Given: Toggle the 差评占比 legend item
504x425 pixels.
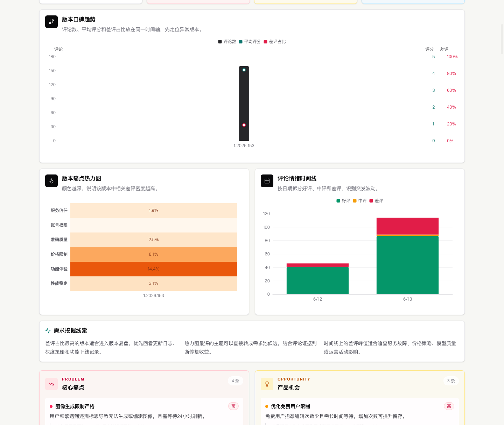Looking at the screenshot, I should coord(275,42).
